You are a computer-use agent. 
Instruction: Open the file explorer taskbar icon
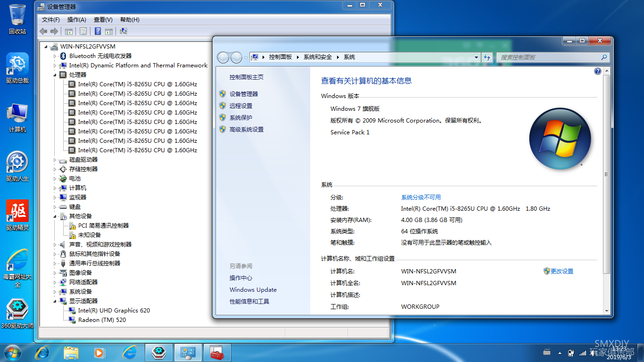tap(71, 352)
